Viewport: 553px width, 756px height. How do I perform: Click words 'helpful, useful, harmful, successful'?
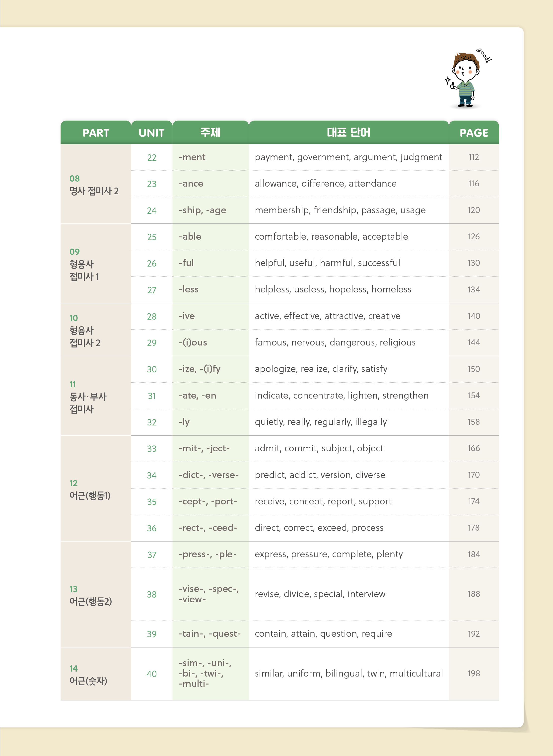point(327,263)
